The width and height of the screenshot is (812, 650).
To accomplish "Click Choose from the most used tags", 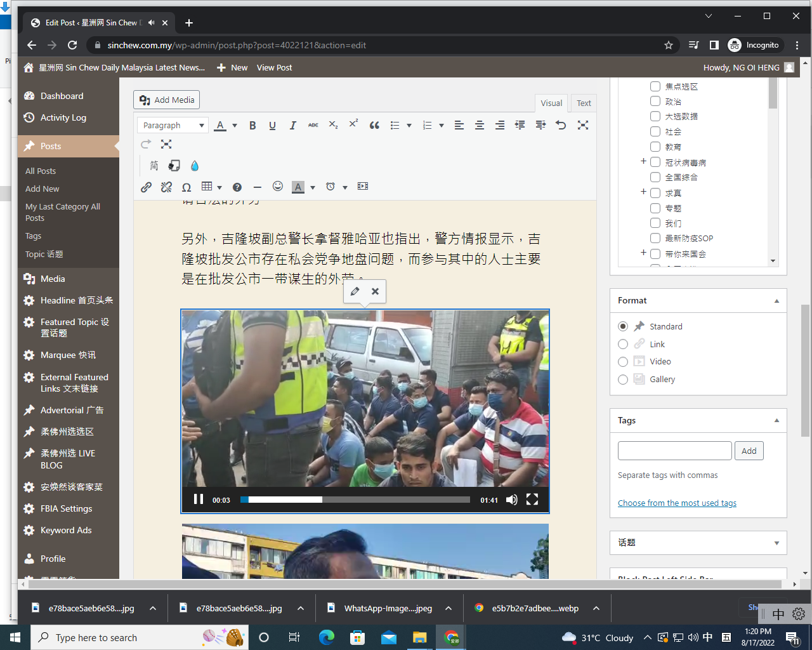I will click(x=677, y=503).
